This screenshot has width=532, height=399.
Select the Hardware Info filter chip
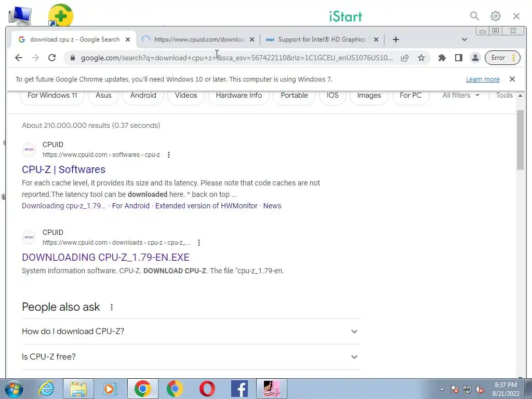[x=239, y=96]
